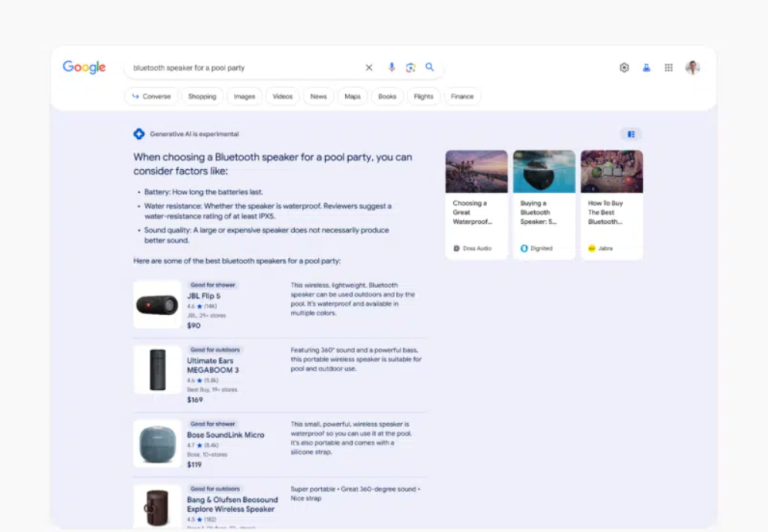
Task: Open Settings gear icon
Action: tap(624, 68)
